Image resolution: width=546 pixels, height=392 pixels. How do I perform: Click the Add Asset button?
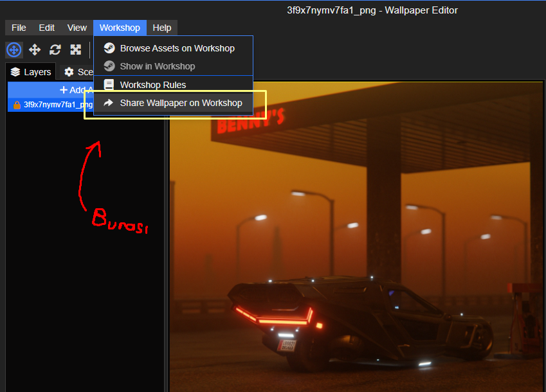(x=51, y=90)
